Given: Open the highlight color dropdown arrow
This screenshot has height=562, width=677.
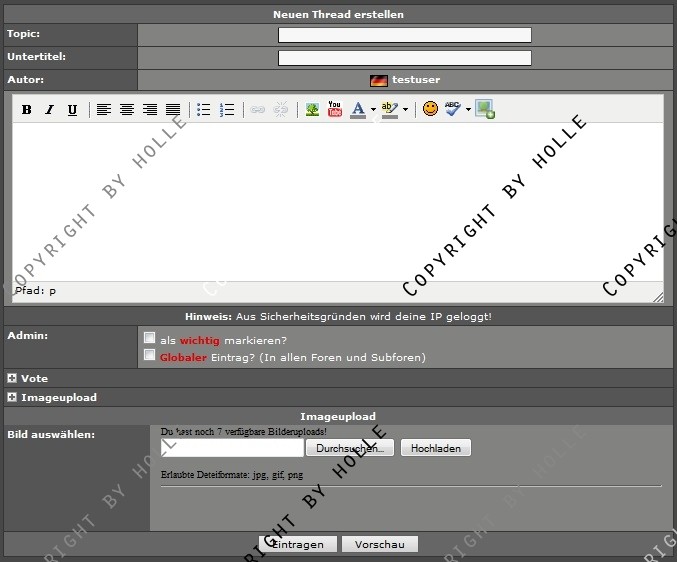Looking at the screenshot, I should coord(404,110).
